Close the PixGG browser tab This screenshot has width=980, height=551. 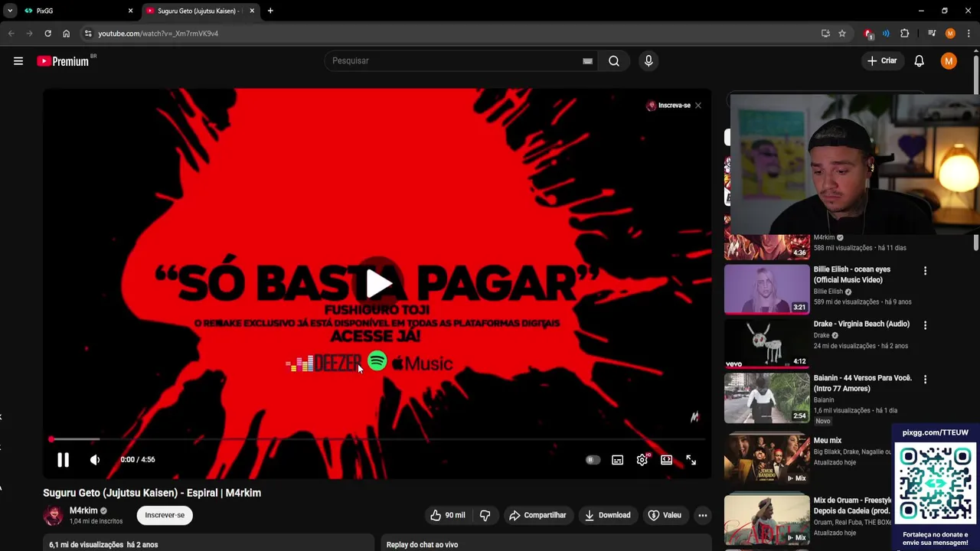[130, 11]
